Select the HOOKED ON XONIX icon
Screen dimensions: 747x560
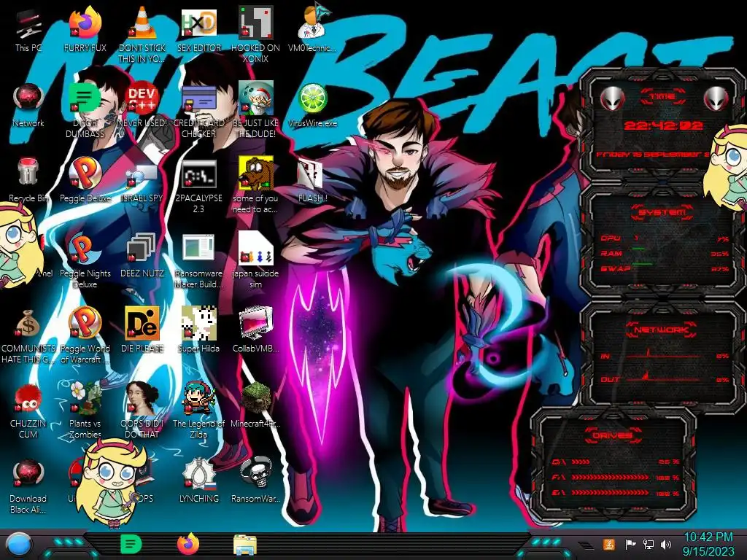[255, 23]
